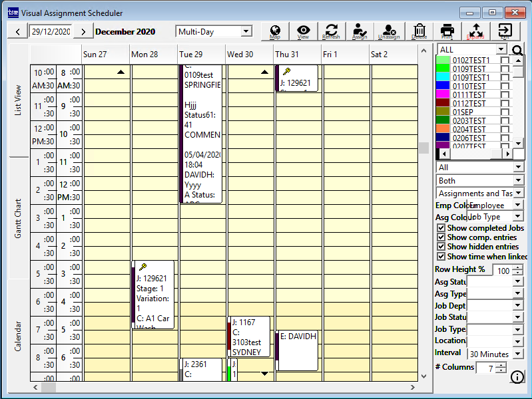Image resolution: width=532 pixels, height=399 pixels.
Task: Switch to the Gantt Chart tab
Action: tap(18, 217)
